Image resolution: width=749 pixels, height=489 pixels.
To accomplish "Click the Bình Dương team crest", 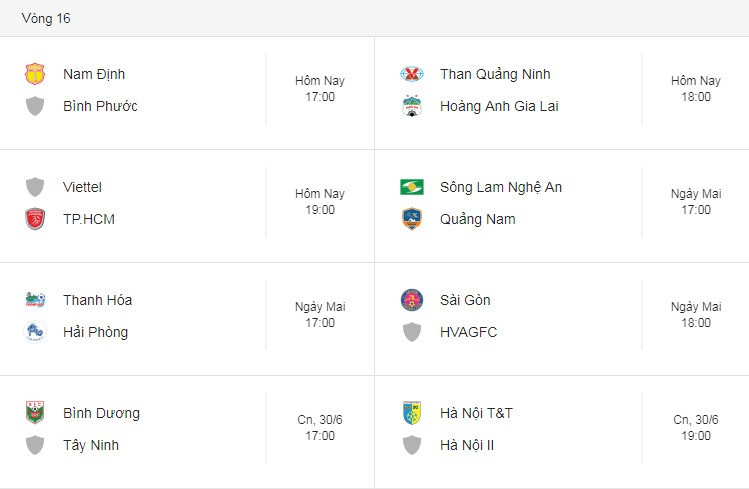I will (x=35, y=413).
